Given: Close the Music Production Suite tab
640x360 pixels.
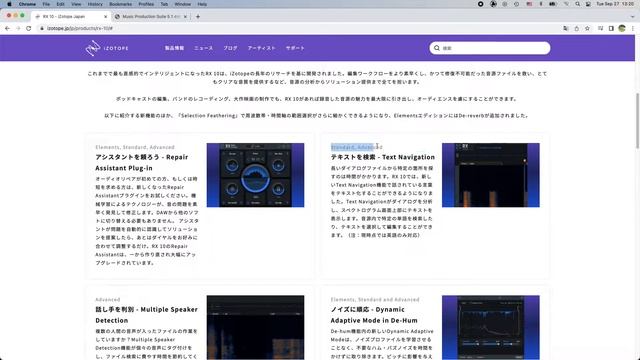Looking at the screenshot, I should [x=185, y=17].
